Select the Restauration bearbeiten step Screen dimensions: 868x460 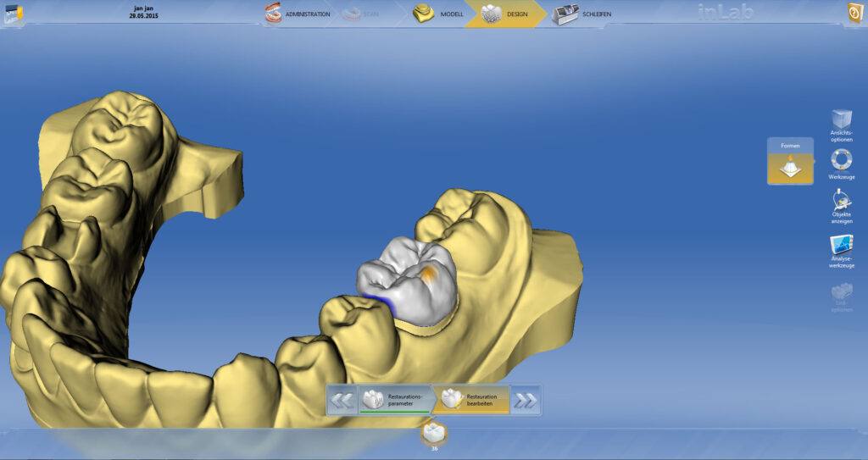click(471, 400)
